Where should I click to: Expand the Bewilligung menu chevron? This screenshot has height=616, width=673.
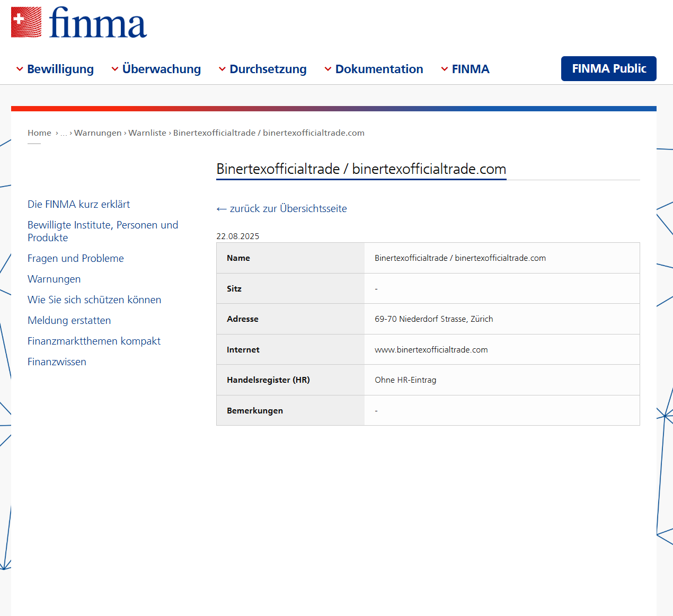20,69
